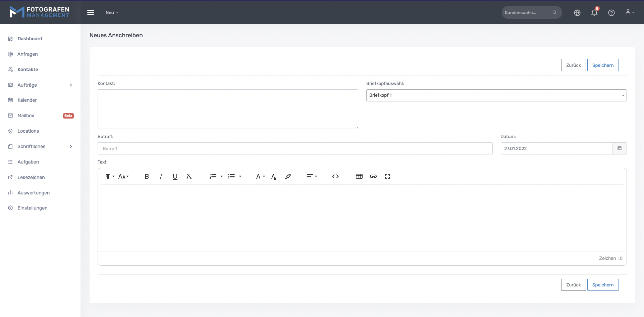The image size is (644, 317).
Task: Switch editor to fullscreen mode
Action: point(387,176)
